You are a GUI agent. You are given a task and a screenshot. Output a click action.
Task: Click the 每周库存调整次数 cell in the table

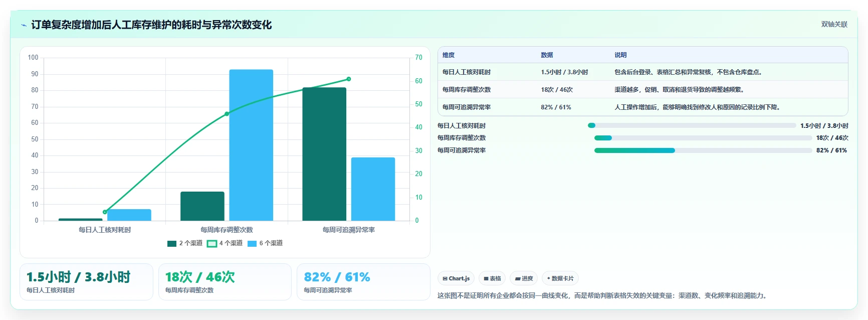[x=467, y=90]
